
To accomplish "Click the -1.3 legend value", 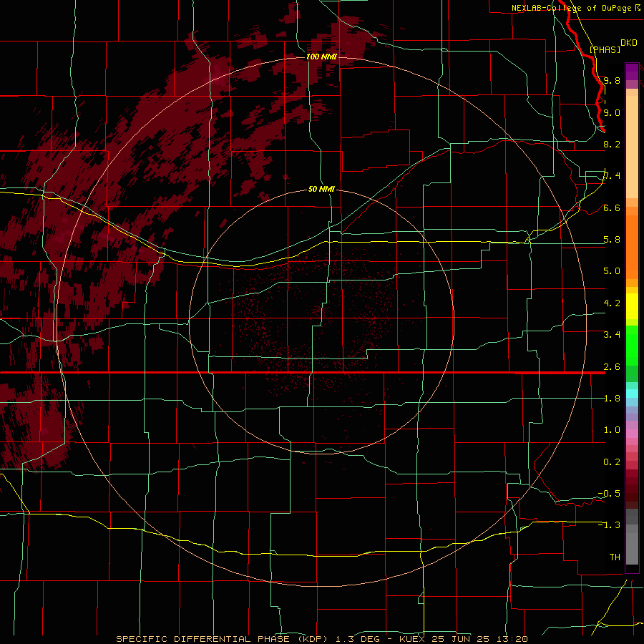I will click(609, 525).
